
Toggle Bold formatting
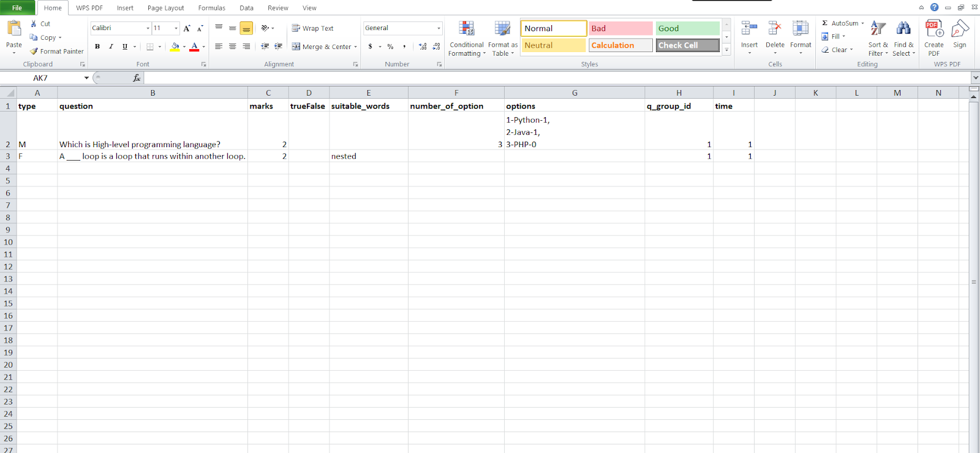pyautogui.click(x=97, y=47)
